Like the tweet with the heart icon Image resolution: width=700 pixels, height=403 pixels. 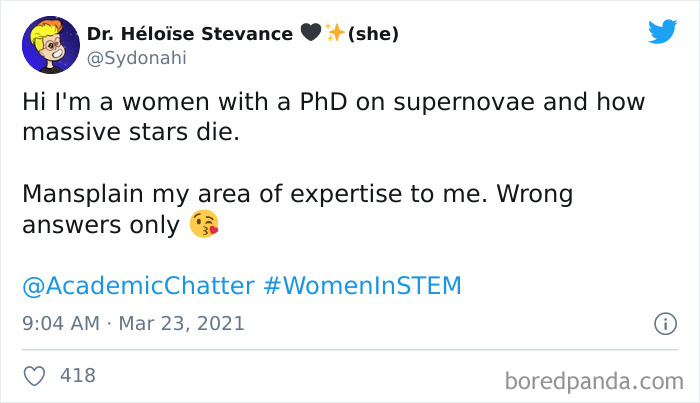pos(34,376)
